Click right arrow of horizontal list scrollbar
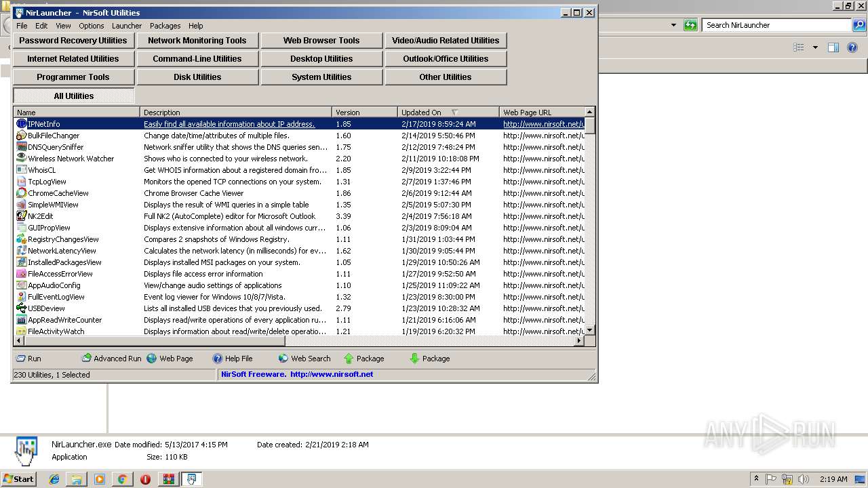This screenshot has height=488, width=868. [x=579, y=341]
